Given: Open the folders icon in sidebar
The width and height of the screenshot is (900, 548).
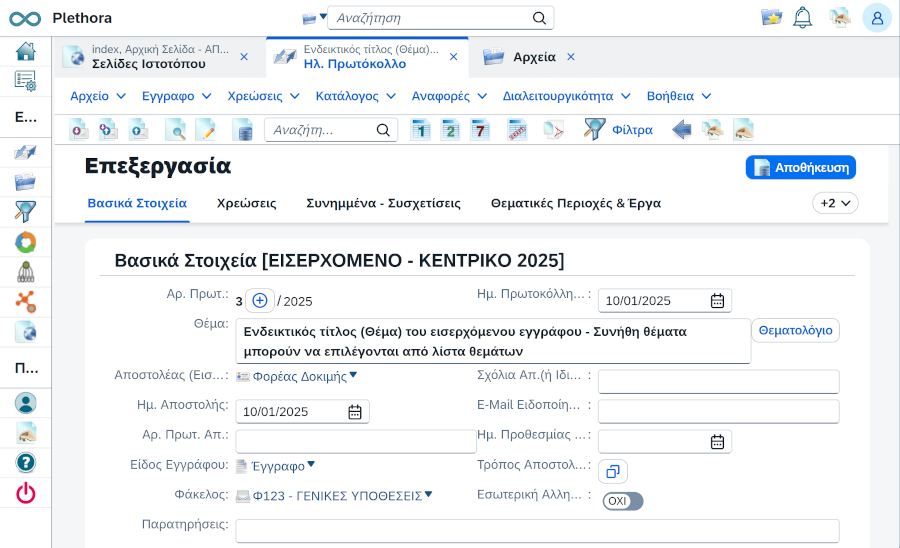Looking at the screenshot, I should point(25,182).
